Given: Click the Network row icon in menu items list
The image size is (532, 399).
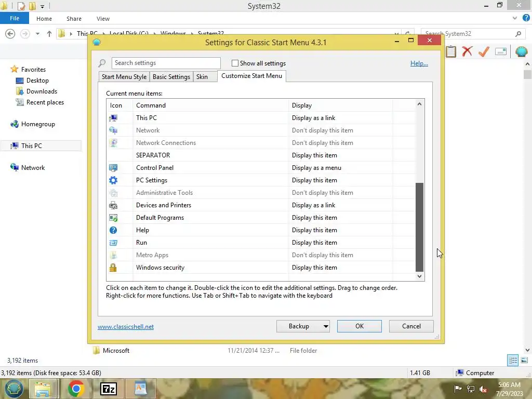Looking at the screenshot, I should (x=113, y=130).
